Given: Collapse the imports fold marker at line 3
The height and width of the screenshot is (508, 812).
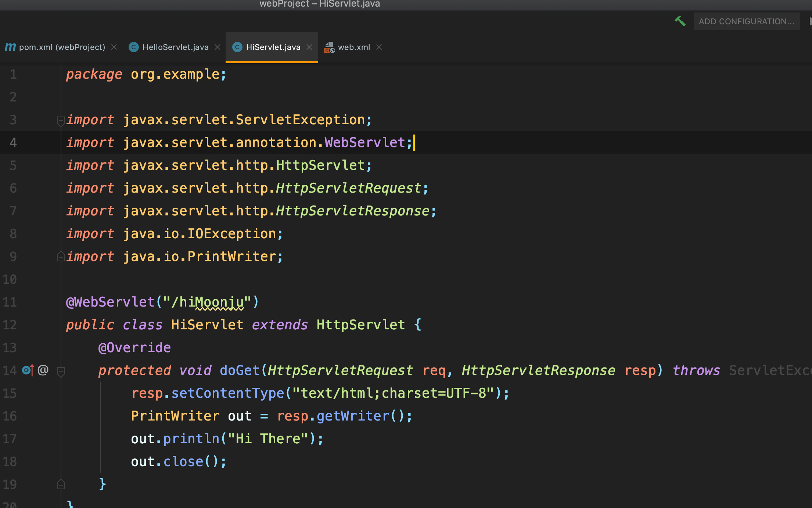Looking at the screenshot, I should (61, 121).
